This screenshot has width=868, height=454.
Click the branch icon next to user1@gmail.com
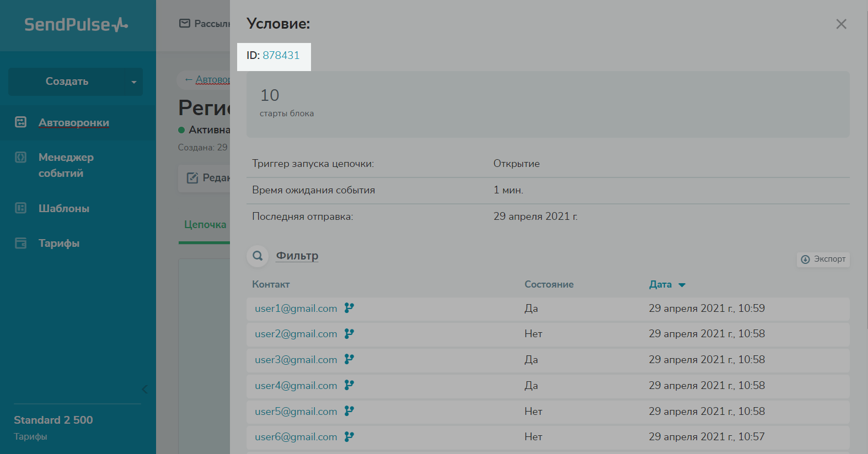(x=349, y=308)
